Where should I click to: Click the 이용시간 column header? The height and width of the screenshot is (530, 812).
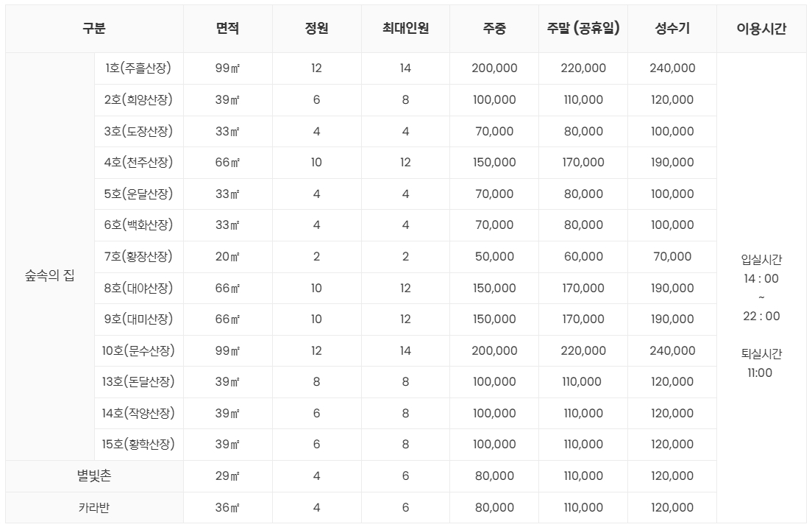tap(761, 29)
